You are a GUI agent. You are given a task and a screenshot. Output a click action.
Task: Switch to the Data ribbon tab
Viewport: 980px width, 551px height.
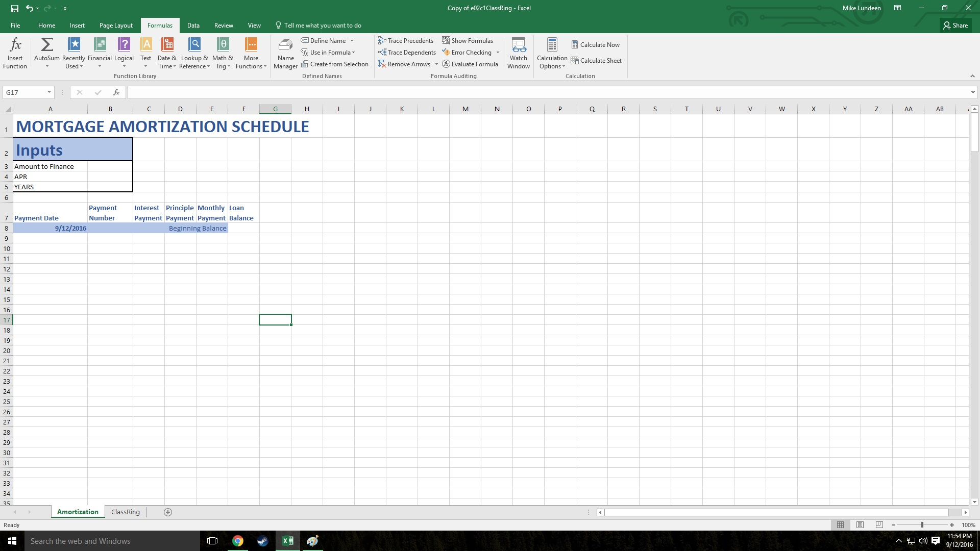[x=193, y=25]
